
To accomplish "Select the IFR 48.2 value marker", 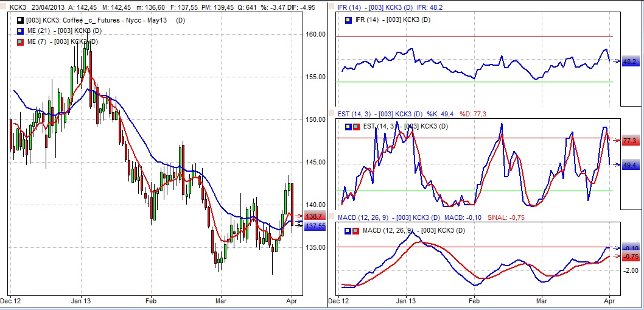I will [x=631, y=62].
